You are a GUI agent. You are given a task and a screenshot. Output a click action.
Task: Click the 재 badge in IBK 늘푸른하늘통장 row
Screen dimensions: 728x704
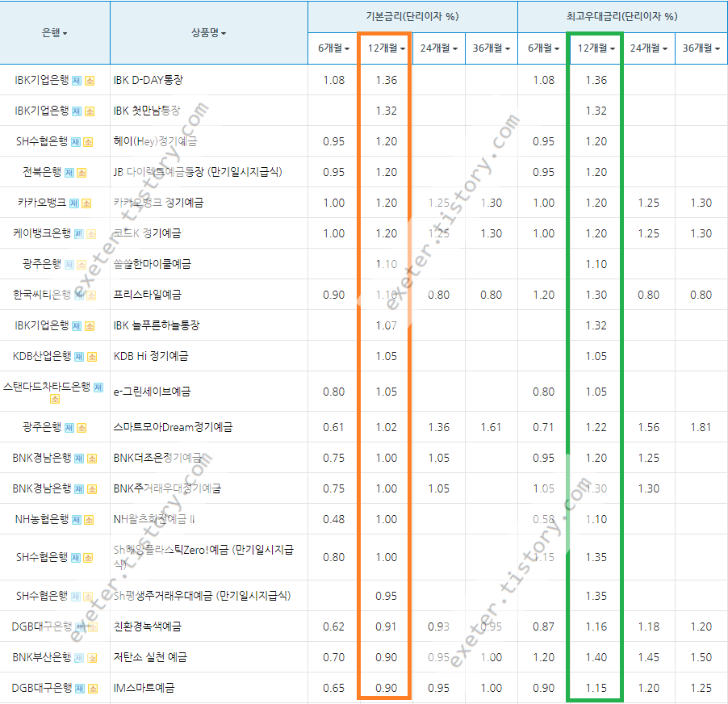(x=77, y=326)
